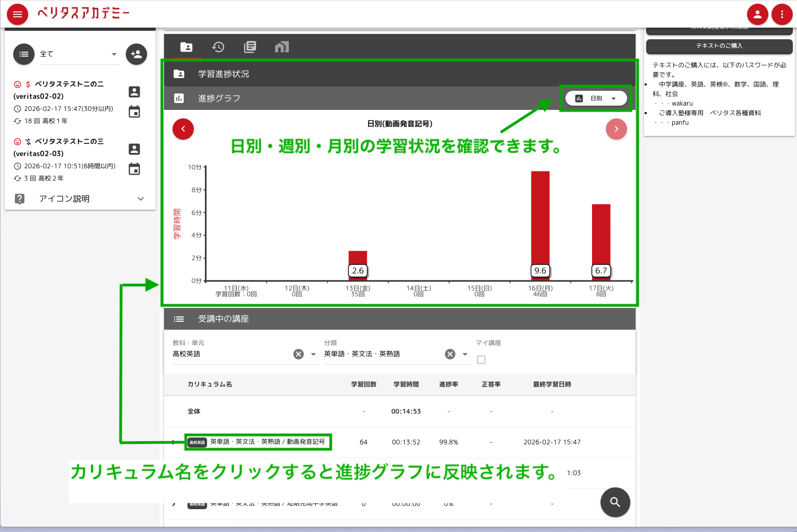Open the 日別 period dropdown

[x=596, y=98]
